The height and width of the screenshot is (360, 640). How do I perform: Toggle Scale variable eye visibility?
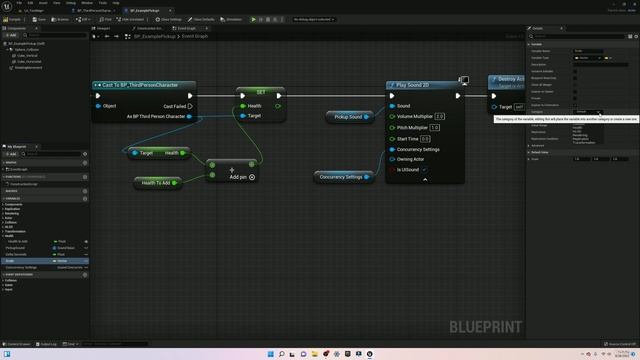point(86,261)
